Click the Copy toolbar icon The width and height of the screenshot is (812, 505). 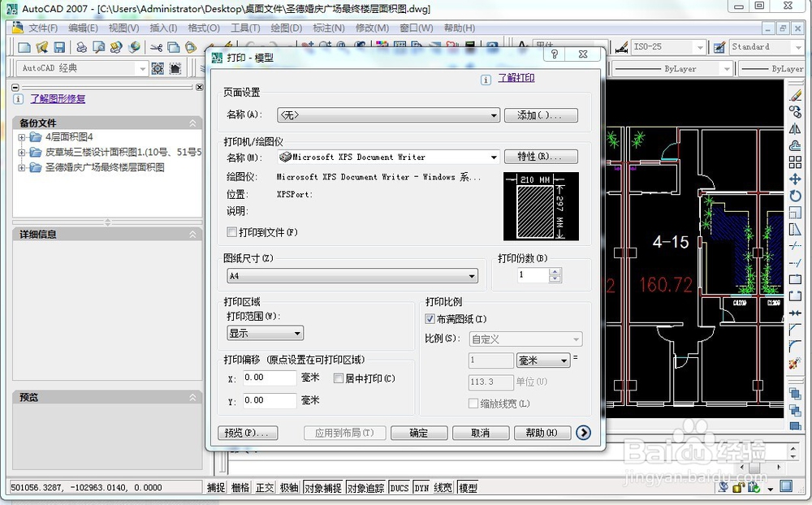click(174, 48)
